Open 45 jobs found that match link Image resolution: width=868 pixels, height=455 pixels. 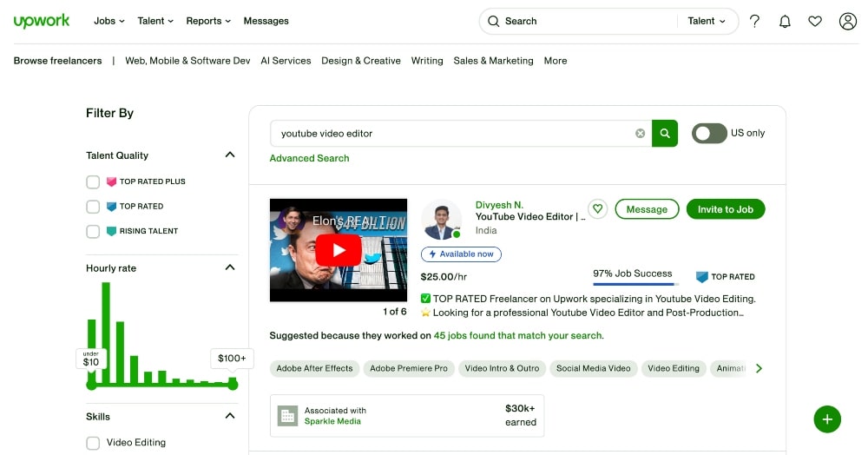point(519,335)
